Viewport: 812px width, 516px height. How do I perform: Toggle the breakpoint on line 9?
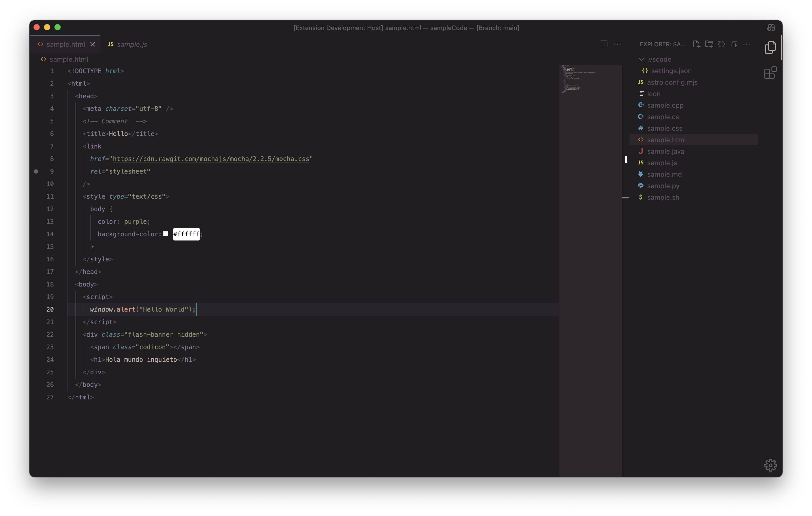[36, 171]
